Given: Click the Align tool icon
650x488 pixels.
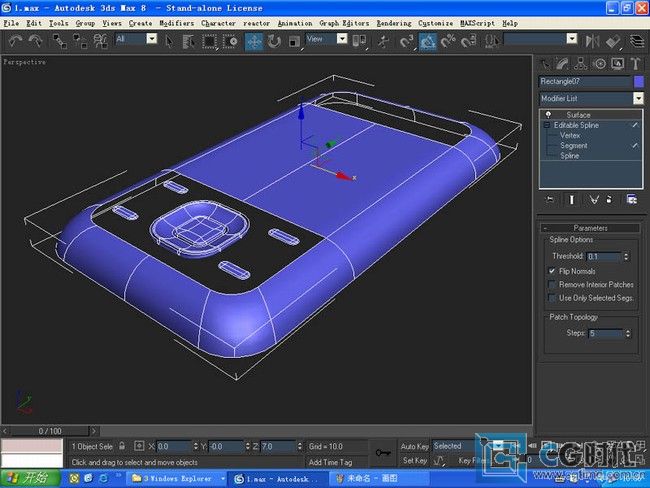Looking at the screenshot, I should 613,41.
